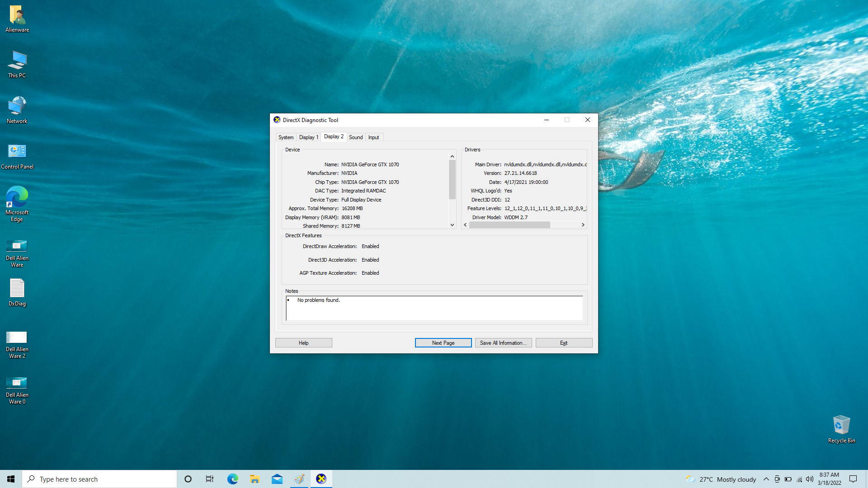Select the Sound tab
Screen dimensions: 868x488
[x=356, y=137]
